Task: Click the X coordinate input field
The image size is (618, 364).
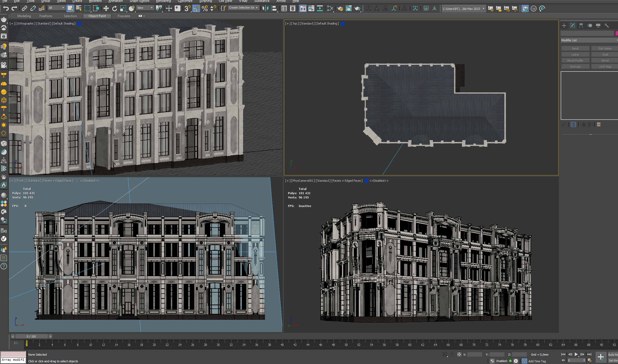Action: [474, 355]
